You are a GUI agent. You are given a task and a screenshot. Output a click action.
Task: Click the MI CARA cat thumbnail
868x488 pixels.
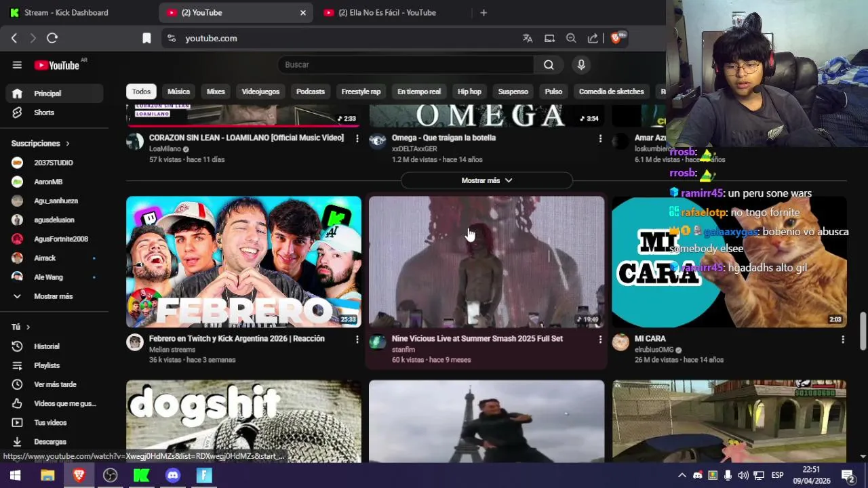tap(729, 262)
